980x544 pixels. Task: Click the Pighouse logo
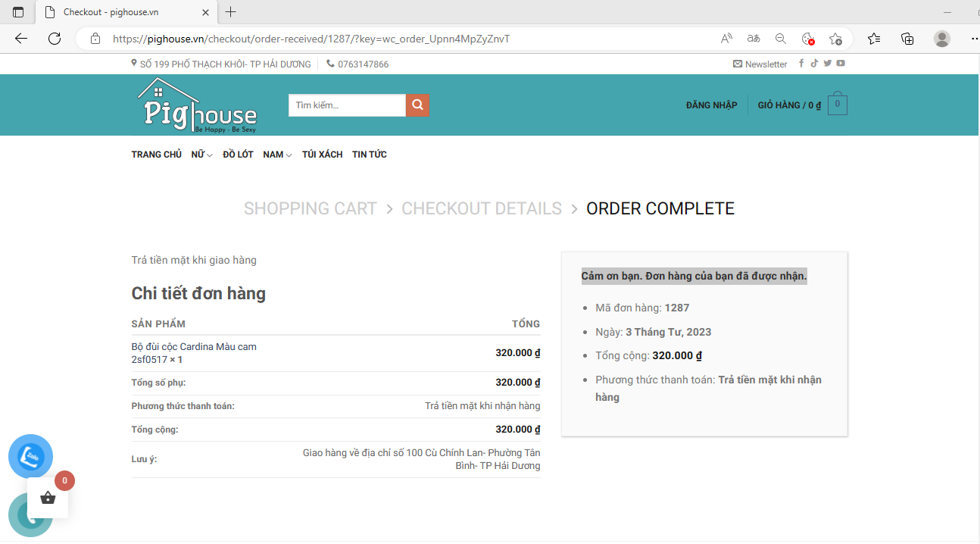coord(197,105)
